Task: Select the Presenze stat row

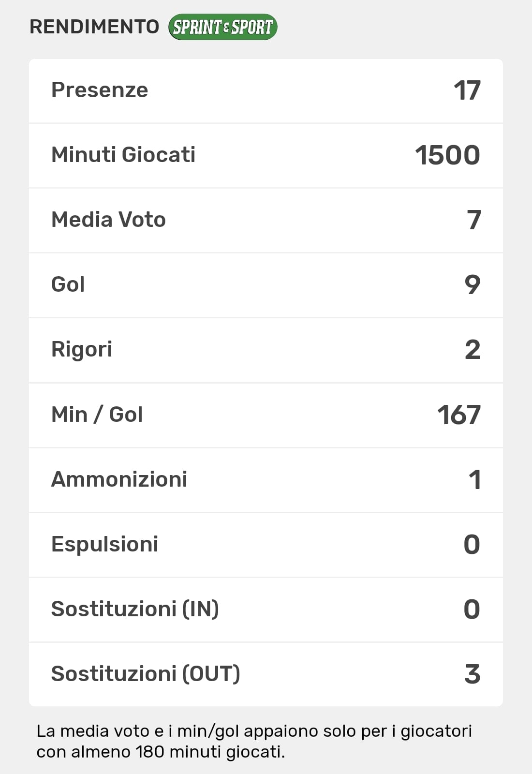Action: tap(266, 90)
